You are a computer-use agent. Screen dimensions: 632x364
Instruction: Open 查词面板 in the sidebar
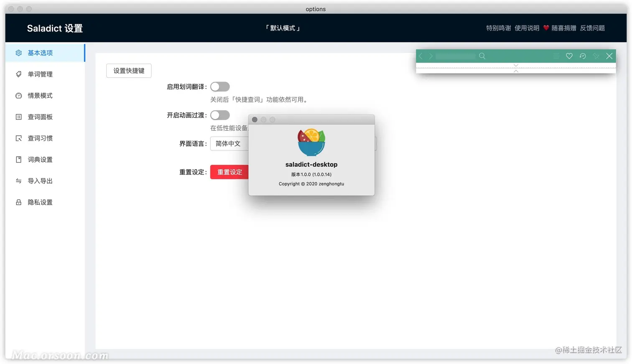[x=45, y=117]
